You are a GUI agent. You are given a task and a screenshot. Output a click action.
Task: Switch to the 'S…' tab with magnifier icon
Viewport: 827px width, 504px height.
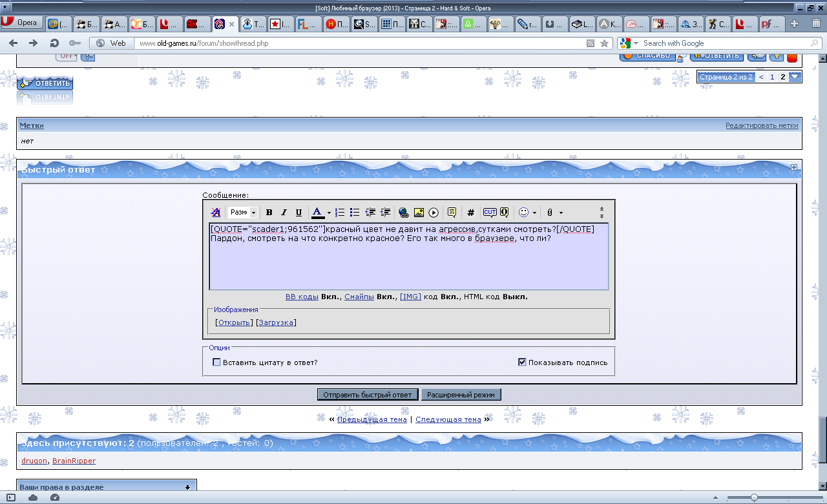click(x=364, y=24)
